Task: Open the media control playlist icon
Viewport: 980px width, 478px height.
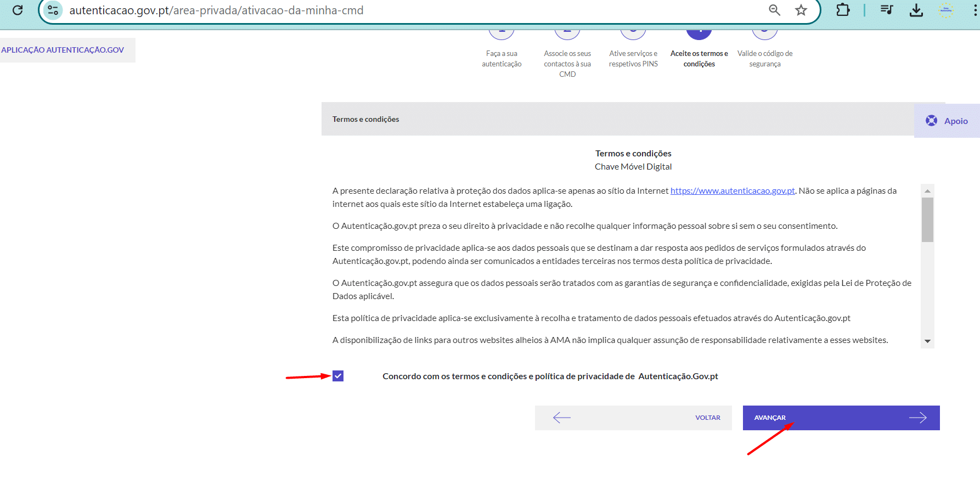Action: (x=887, y=10)
